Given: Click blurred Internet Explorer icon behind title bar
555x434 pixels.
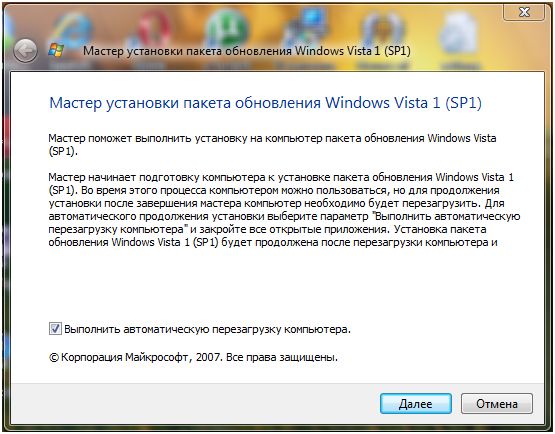Looking at the screenshot, I should (73, 30).
